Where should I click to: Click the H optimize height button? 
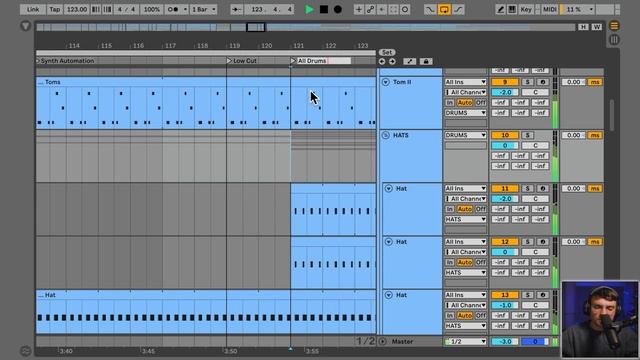[x=583, y=27]
